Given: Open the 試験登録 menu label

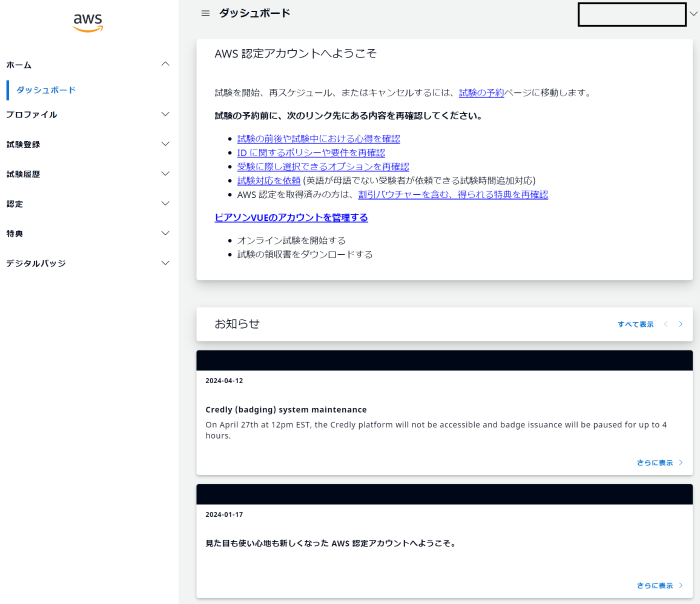Looking at the screenshot, I should pyautogui.click(x=23, y=144).
